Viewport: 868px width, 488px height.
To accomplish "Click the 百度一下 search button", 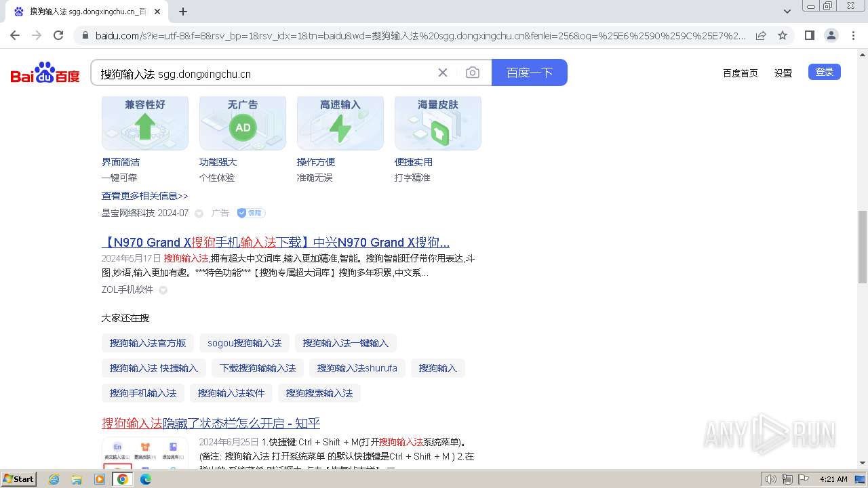I will click(x=530, y=73).
